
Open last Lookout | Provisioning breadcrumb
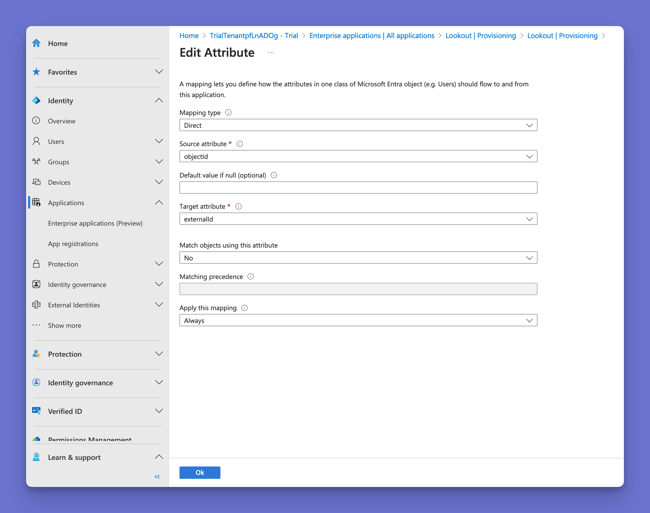point(563,36)
